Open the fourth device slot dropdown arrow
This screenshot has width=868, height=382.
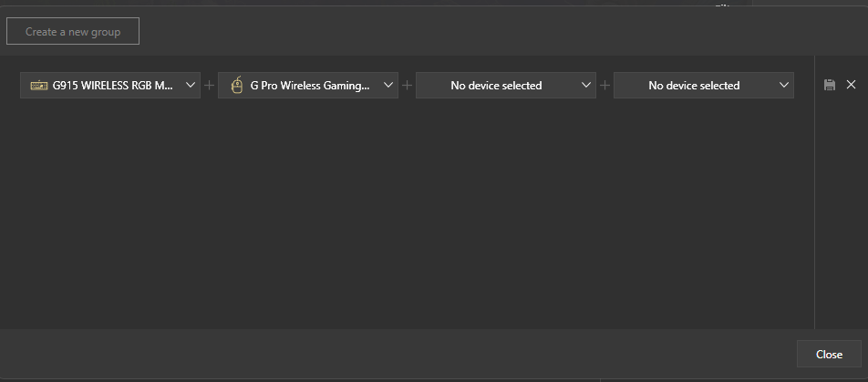click(784, 86)
